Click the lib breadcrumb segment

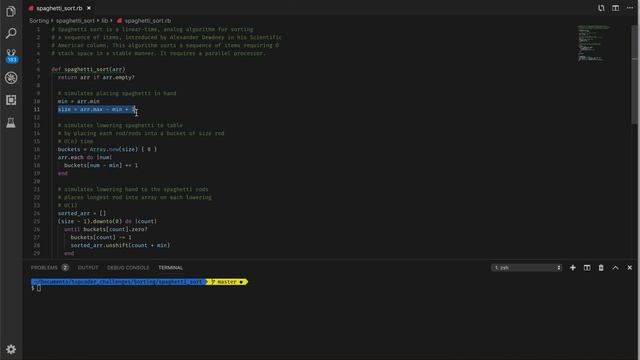tap(104, 20)
